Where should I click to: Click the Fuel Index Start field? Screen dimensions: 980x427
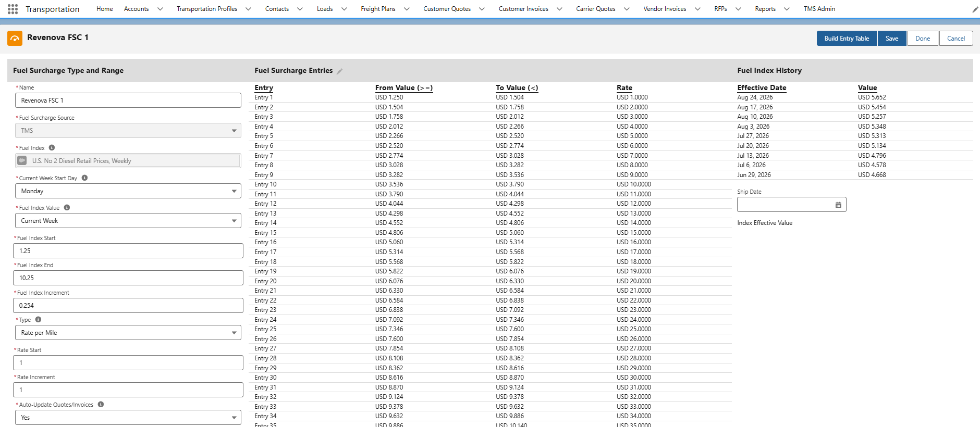click(128, 251)
